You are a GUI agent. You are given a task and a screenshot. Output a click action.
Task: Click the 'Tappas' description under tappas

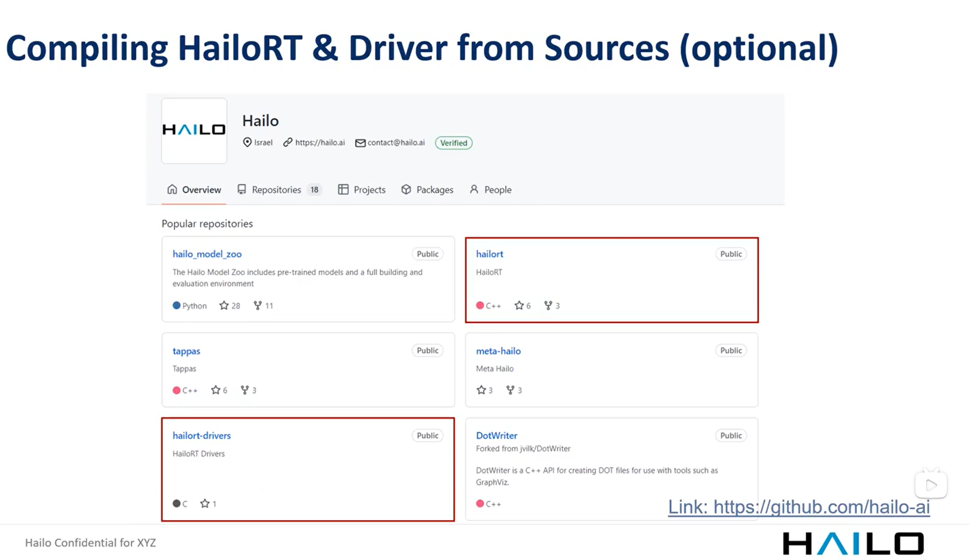(184, 369)
